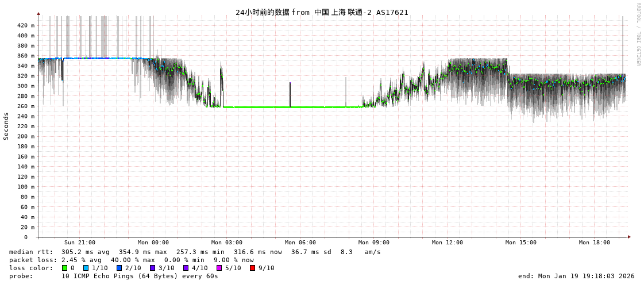Click the red 9/10 loss color swatch
The image size is (644, 284).
[x=252, y=268]
